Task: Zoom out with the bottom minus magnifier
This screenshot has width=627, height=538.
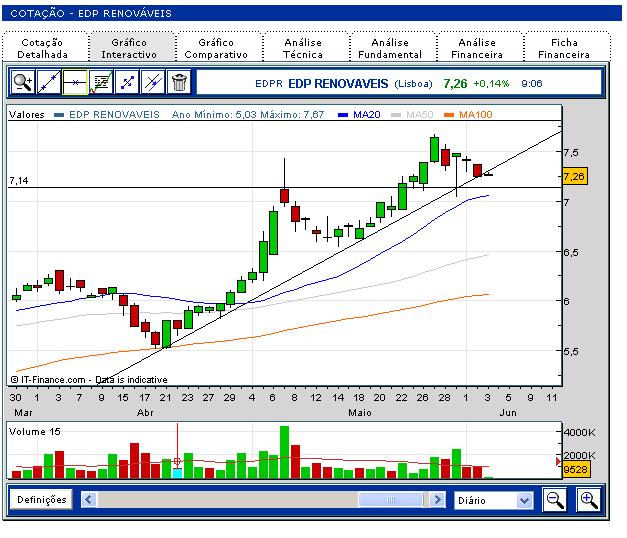Action: click(555, 499)
